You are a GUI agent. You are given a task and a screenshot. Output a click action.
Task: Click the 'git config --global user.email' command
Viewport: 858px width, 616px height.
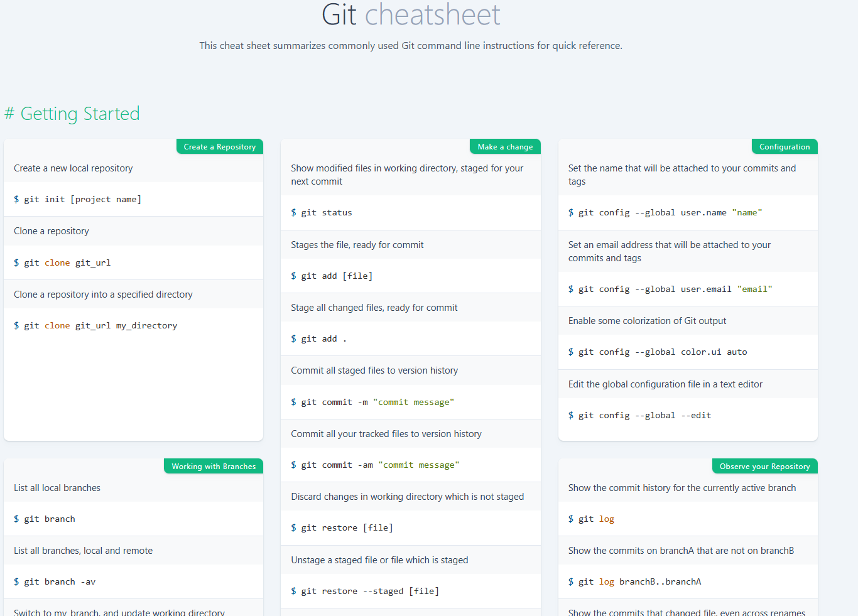coord(670,289)
